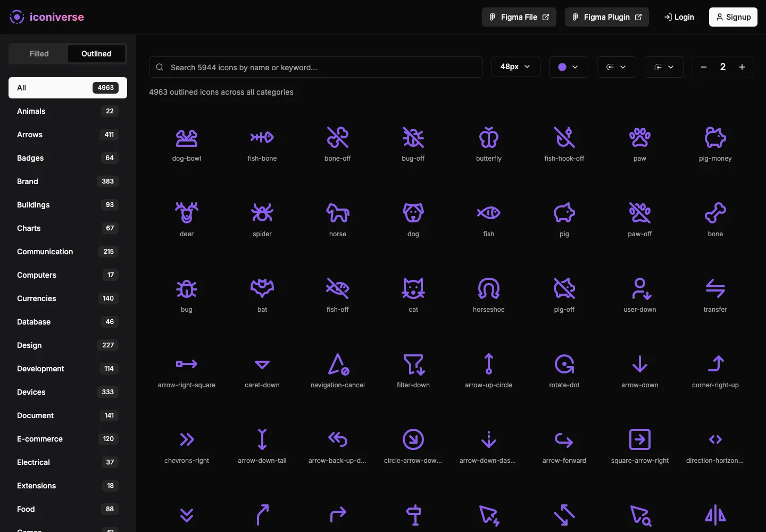This screenshot has width=766, height=532.
Task: Pick the fish-bone icon
Action: [x=262, y=138]
